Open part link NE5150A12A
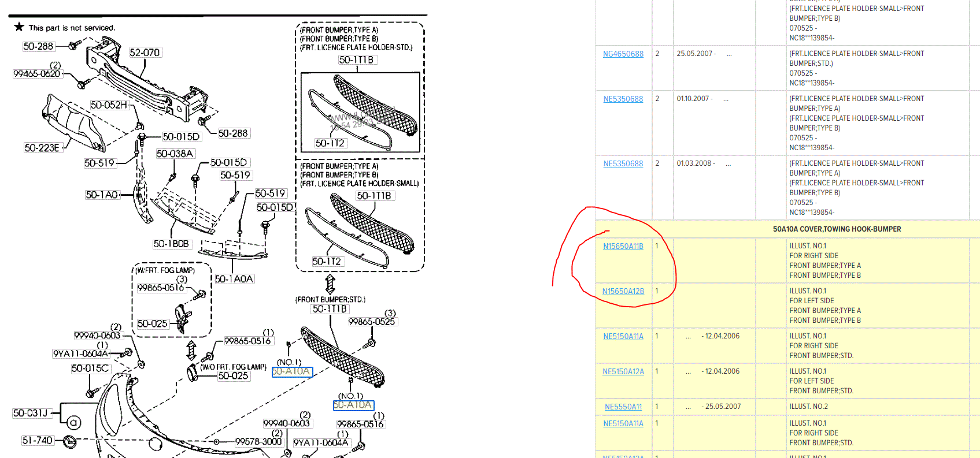 pyautogui.click(x=623, y=371)
